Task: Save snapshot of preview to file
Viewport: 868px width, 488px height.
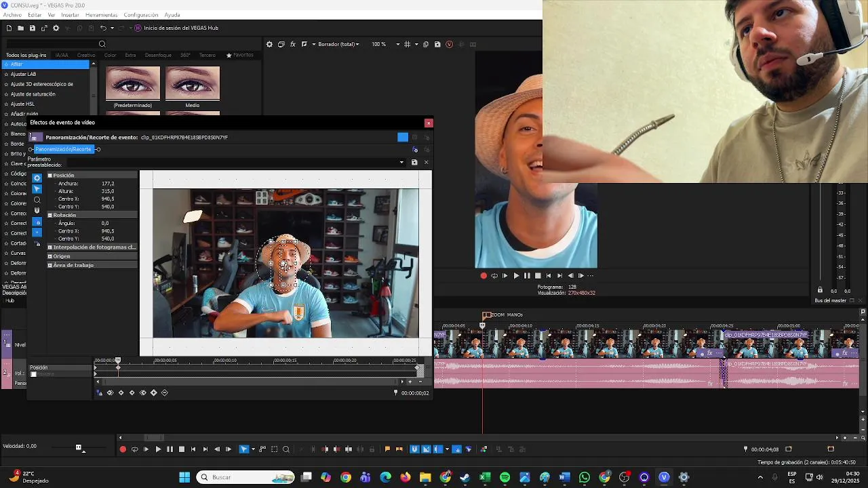Action: pyautogui.click(x=437, y=44)
